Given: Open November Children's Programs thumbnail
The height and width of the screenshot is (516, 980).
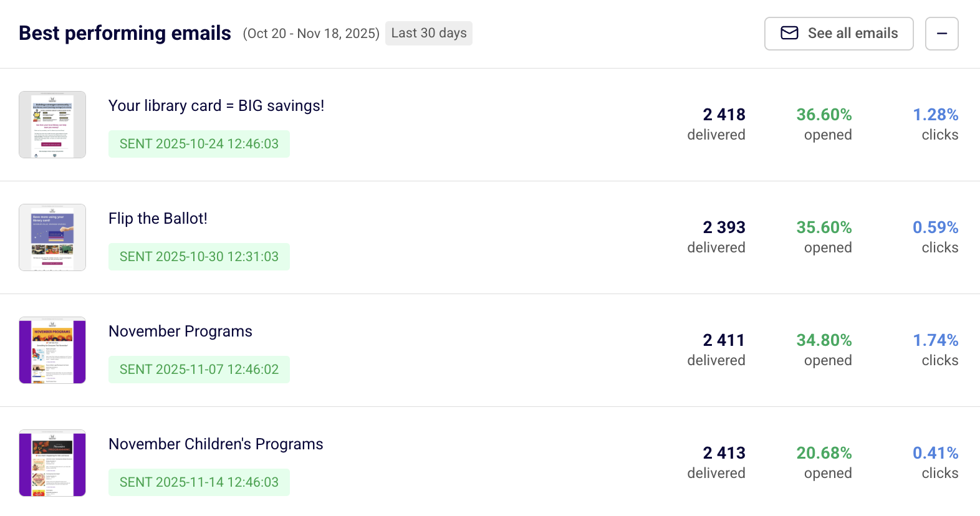Looking at the screenshot, I should coord(52,463).
